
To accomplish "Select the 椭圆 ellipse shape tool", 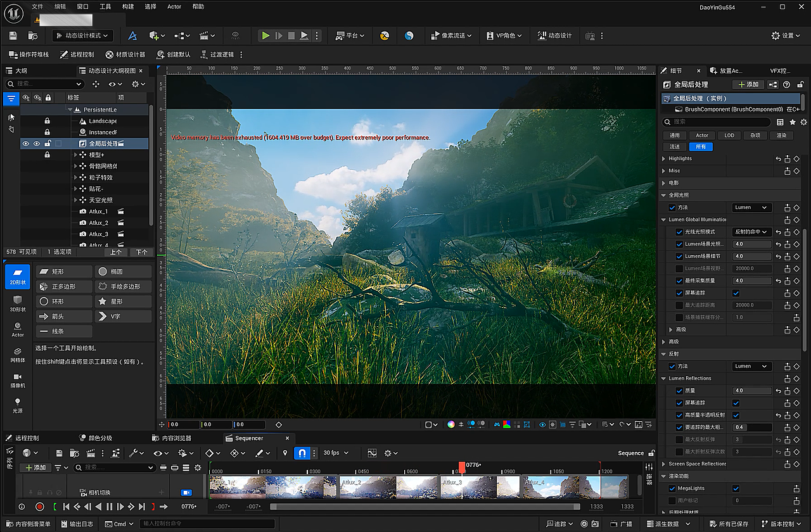I will click(x=123, y=271).
